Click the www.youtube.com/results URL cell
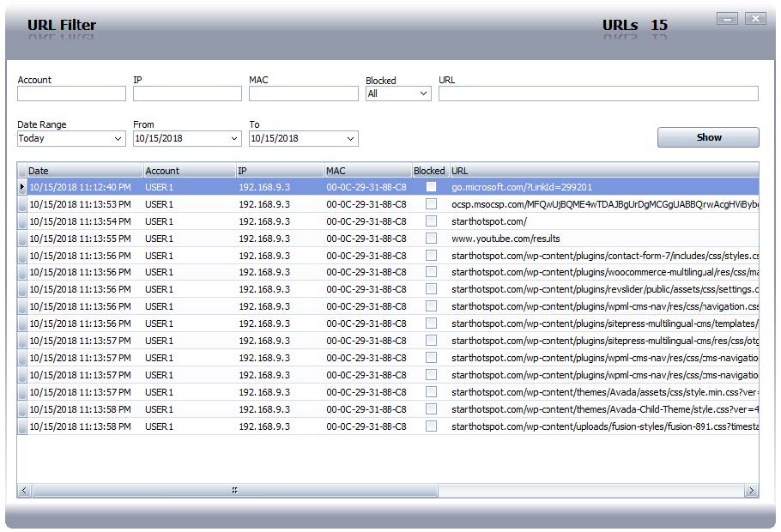 605,238
